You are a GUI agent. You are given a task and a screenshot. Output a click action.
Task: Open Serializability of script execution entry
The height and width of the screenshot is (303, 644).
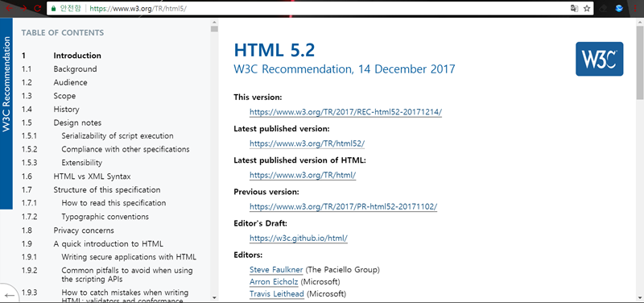[118, 136]
